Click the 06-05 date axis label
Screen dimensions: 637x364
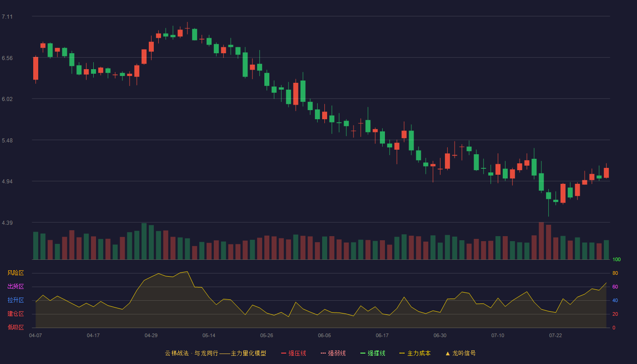coord(324,335)
